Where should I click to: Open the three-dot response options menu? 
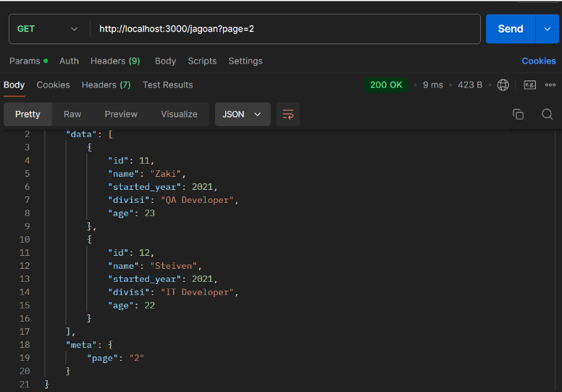[x=550, y=85]
